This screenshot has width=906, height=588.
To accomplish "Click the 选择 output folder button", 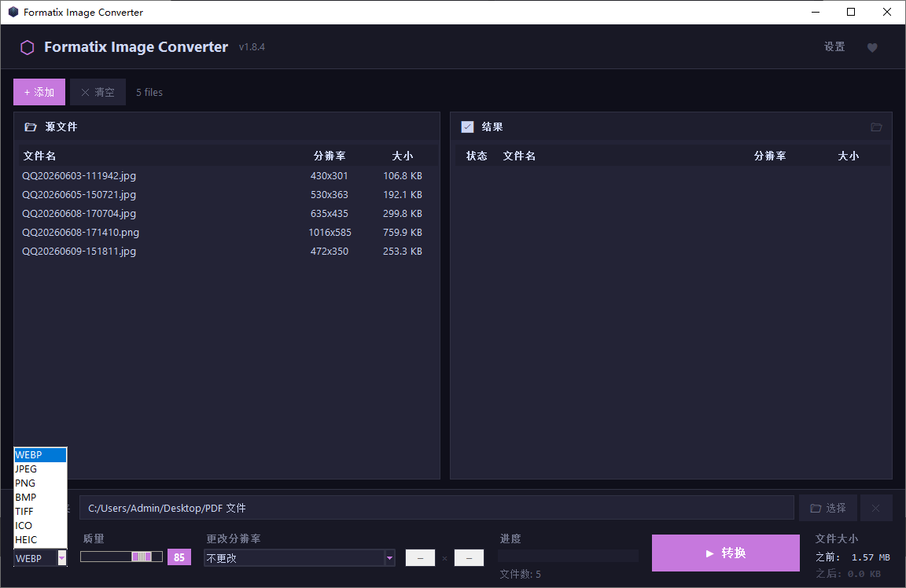I will click(x=828, y=509).
